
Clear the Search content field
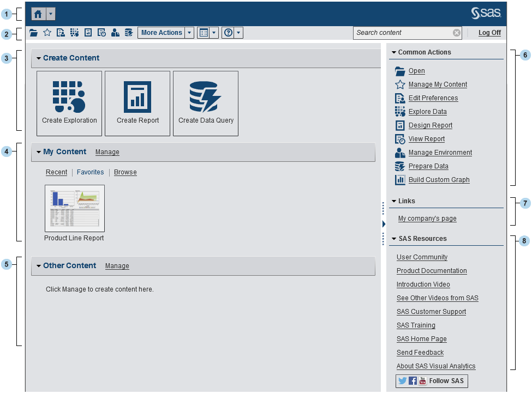click(x=457, y=32)
